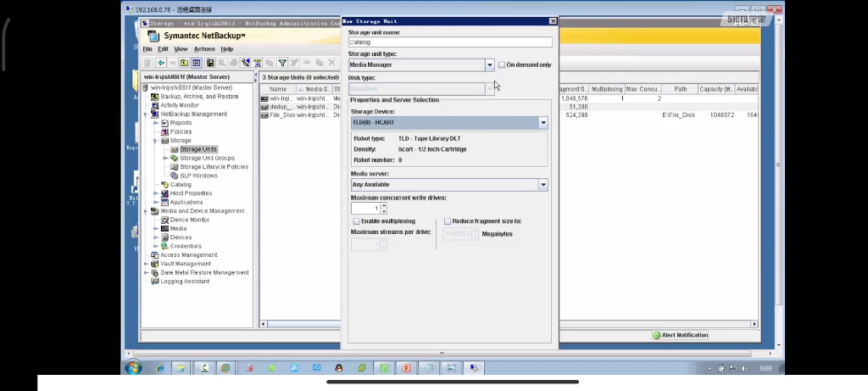
Task: Click the Device Monitor tree icon
Action: 164,220
